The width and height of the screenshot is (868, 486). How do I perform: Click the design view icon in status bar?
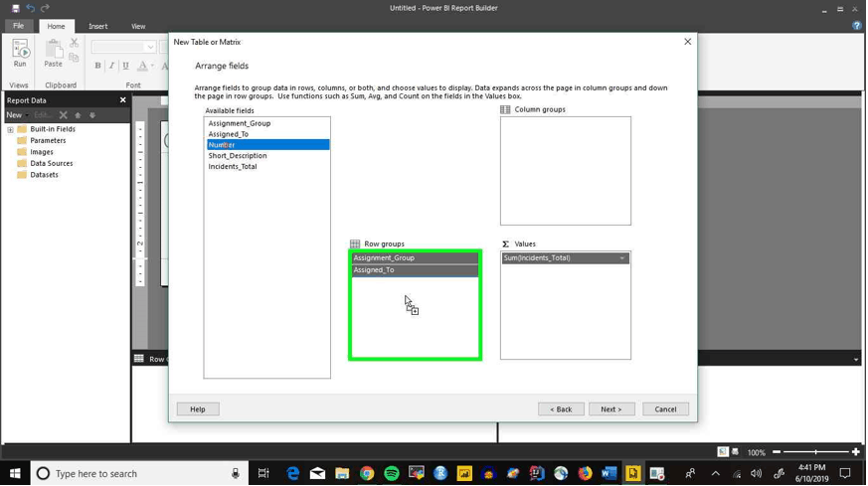click(723, 452)
